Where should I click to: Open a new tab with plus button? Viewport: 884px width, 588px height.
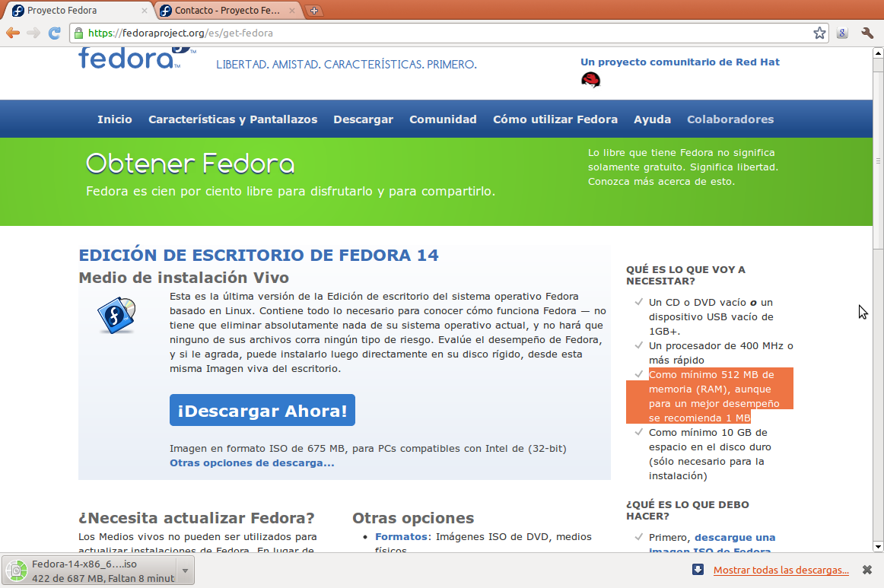tap(314, 10)
